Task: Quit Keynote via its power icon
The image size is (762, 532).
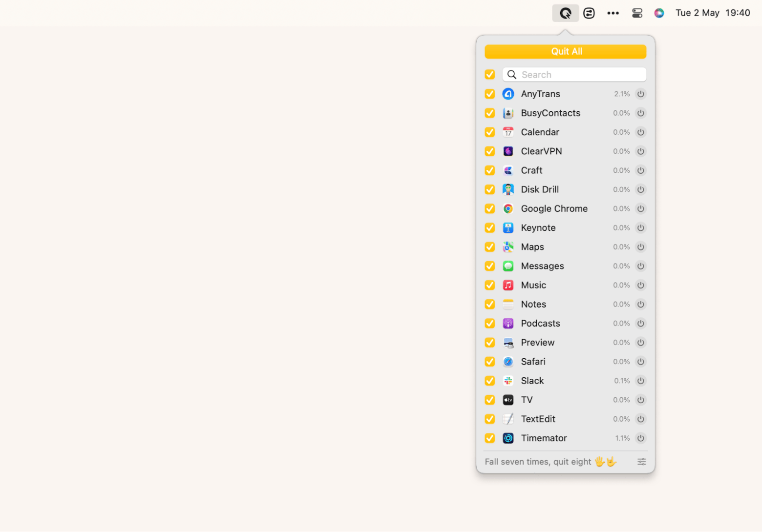Action: tap(640, 228)
